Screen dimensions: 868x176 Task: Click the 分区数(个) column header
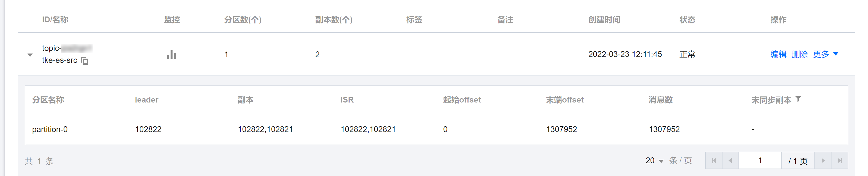(243, 20)
